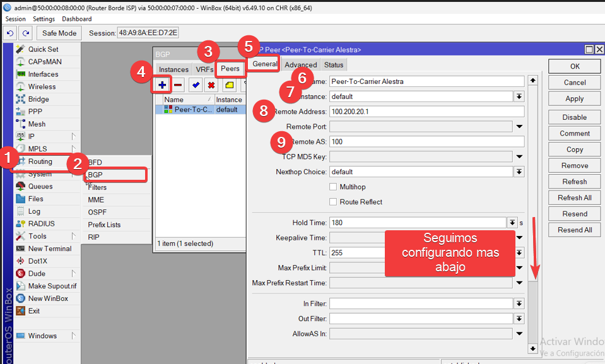The image size is (605, 364).
Task: Open New Terminal from the sidebar
Action: [x=49, y=249]
